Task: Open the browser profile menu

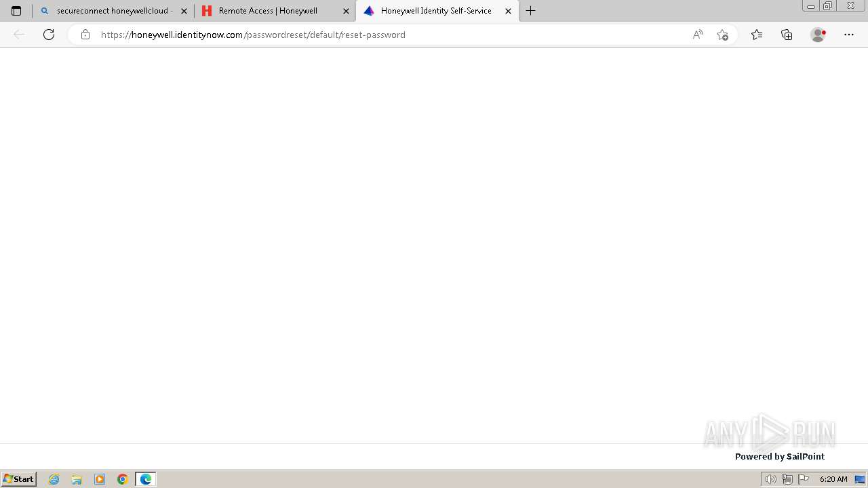Action: pyautogui.click(x=818, y=35)
